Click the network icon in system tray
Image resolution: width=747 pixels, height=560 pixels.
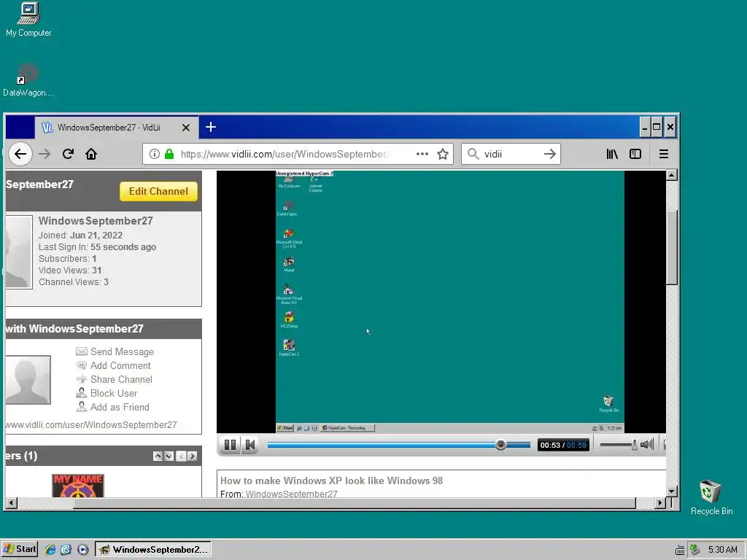694,550
